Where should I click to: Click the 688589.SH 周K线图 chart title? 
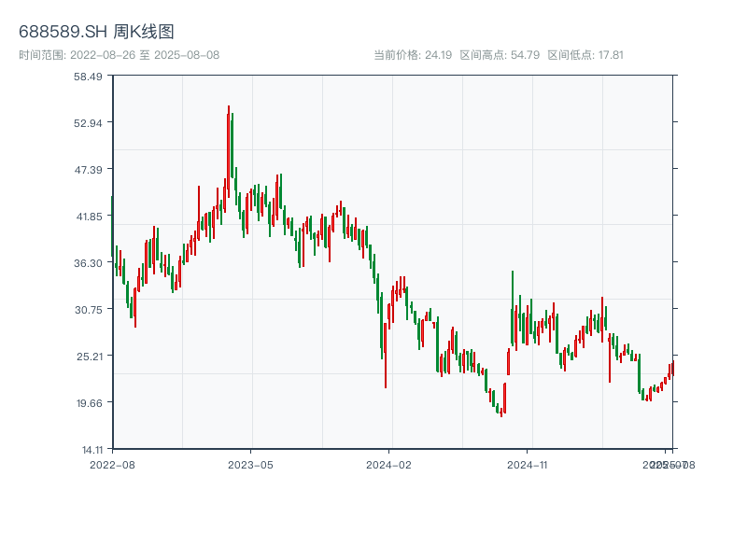(x=96, y=32)
